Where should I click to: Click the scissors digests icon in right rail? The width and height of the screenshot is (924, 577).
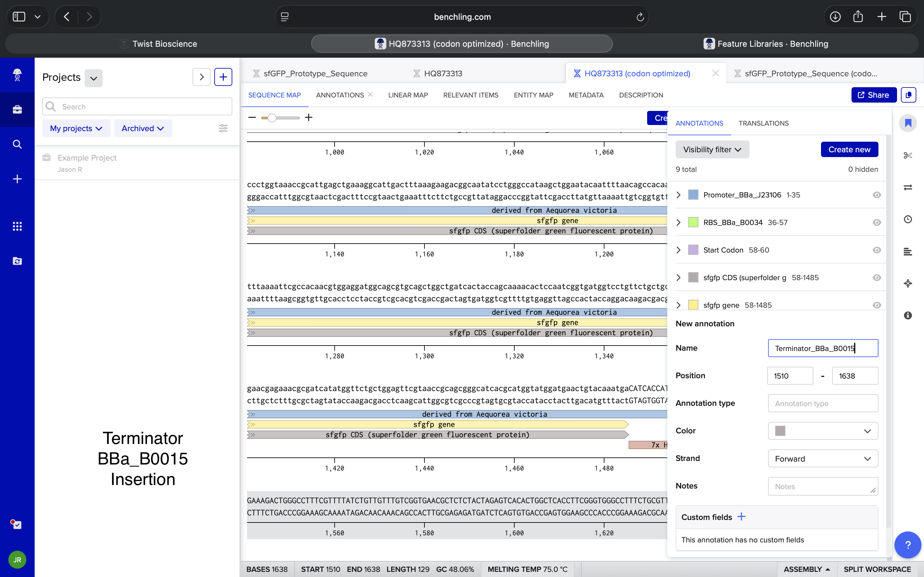[x=908, y=155]
